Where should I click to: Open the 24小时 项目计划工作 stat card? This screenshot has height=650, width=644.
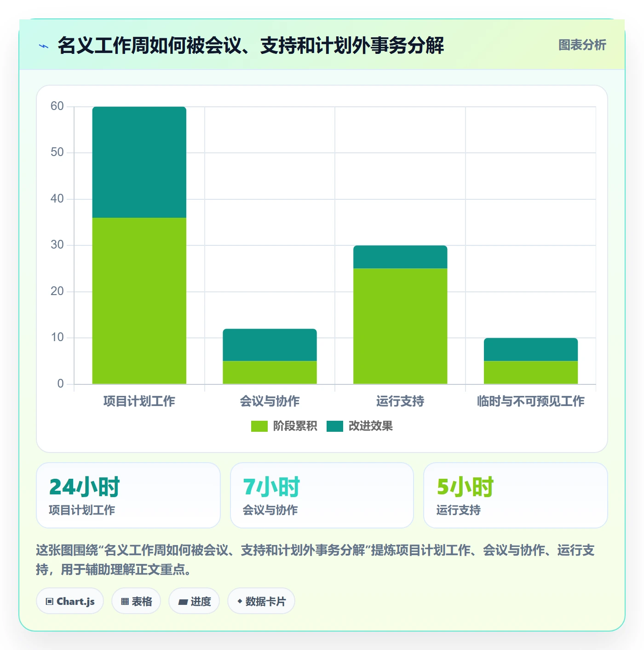[x=128, y=495]
